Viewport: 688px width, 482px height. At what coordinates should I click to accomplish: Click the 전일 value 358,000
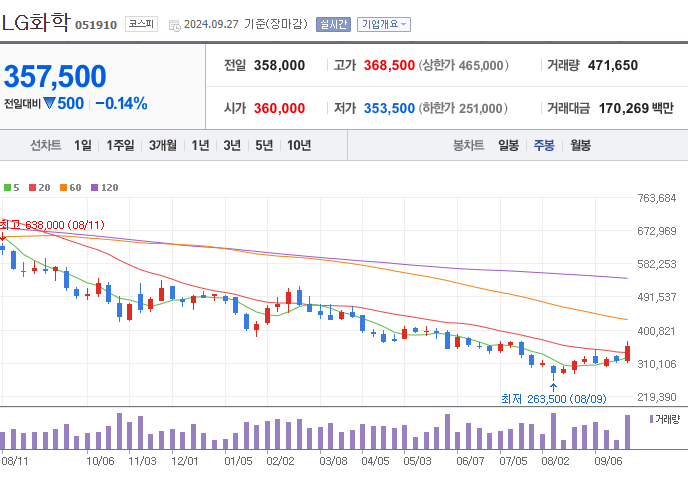[x=280, y=65]
